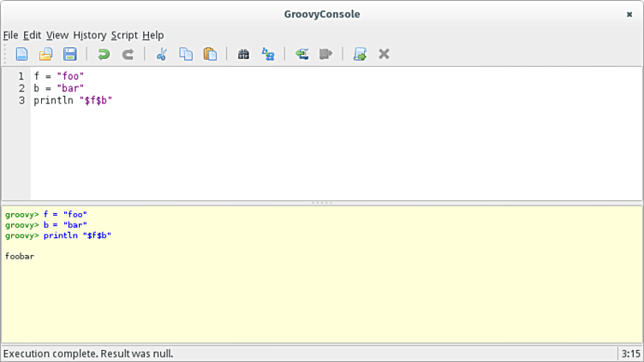Click the Copy icon in the toolbar

pos(185,54)
